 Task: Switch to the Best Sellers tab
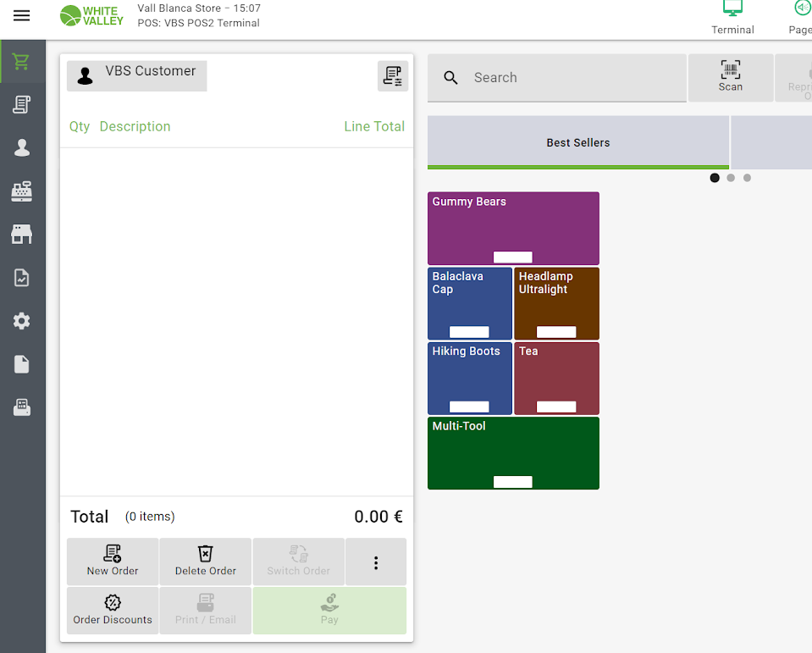(x=578, y=142)
